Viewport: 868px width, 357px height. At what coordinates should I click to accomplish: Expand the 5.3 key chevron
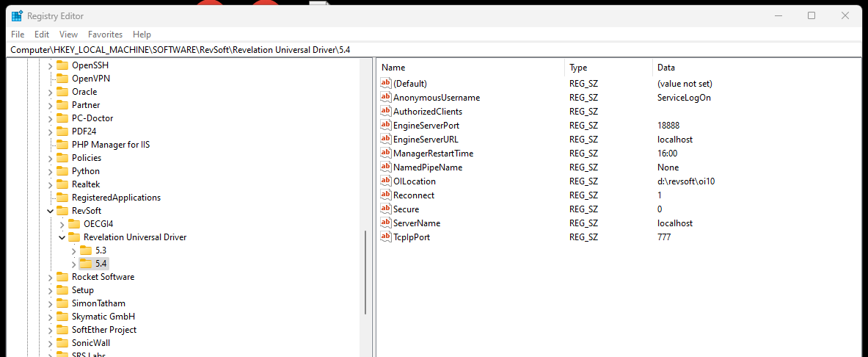pos(74,250)
